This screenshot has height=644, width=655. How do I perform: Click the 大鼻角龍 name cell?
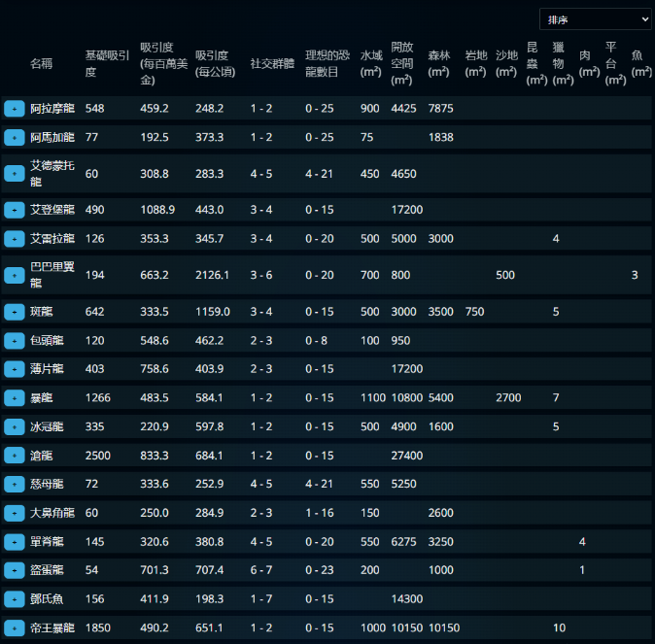tap(51, 513)
